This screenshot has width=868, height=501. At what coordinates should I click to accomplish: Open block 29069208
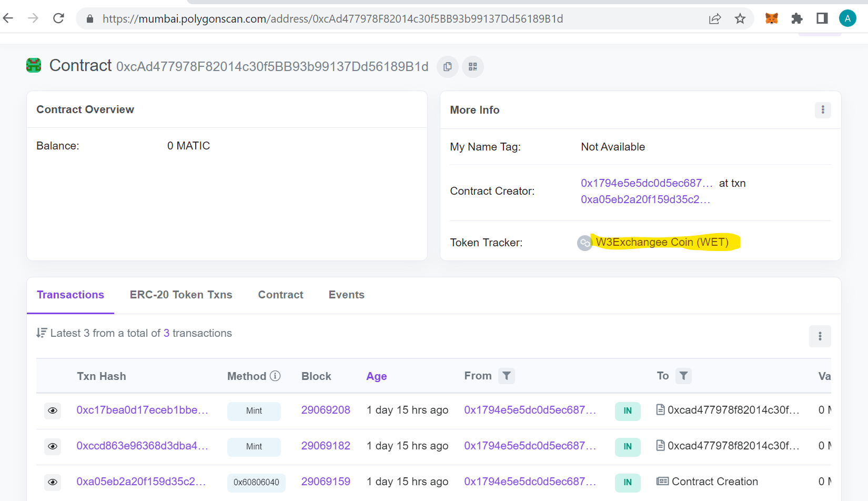(x=326, y=410)
